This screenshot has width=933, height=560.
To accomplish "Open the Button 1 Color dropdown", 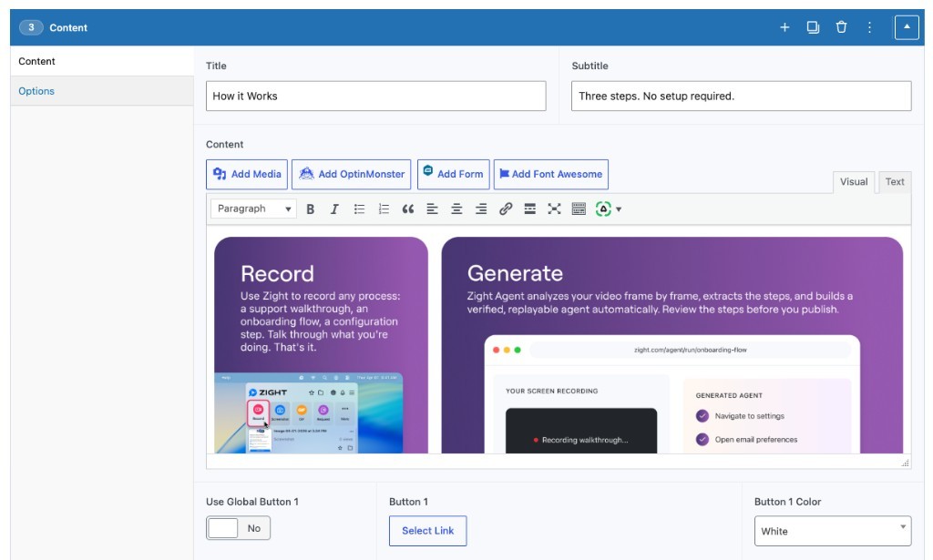I will 833,531.
